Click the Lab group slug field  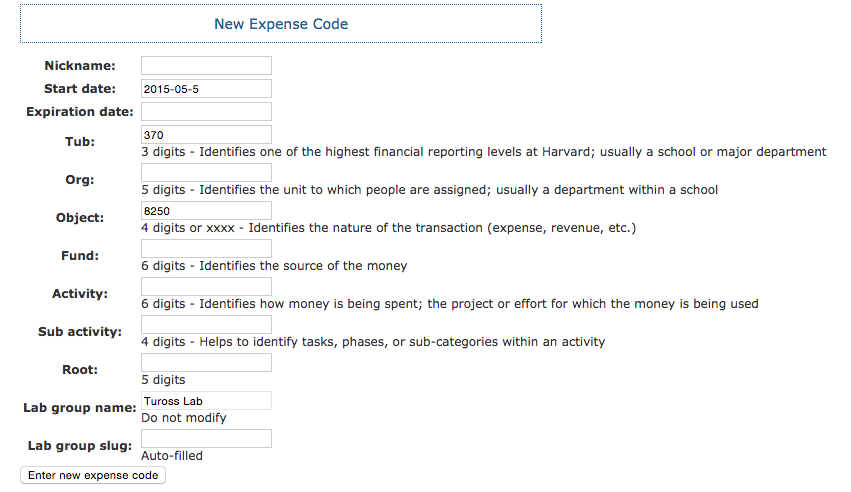point(206,439)
